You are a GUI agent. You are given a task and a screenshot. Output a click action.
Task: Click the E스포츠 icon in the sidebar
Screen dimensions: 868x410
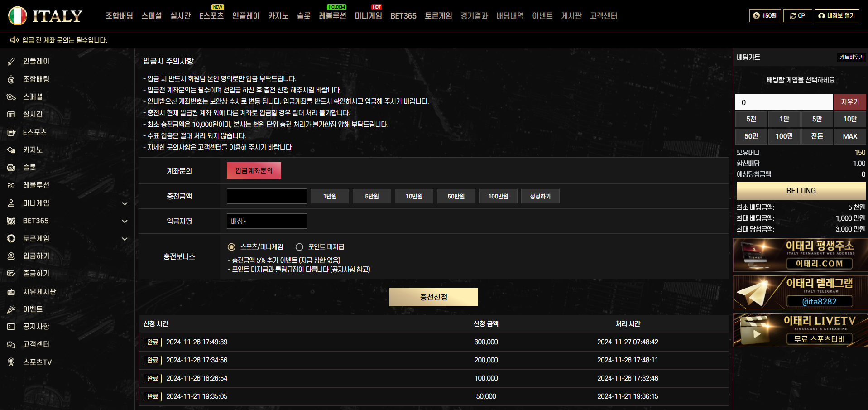tap(11, 132)
